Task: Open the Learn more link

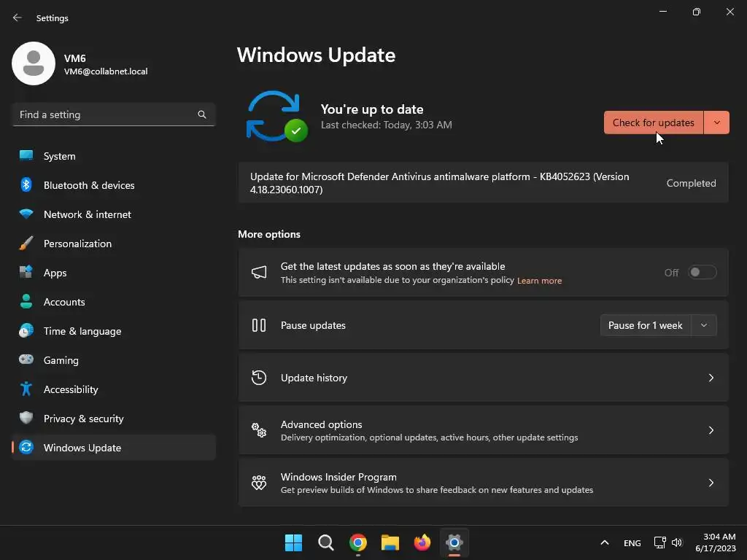Action: pyautogui.click(x=539, y=281)
